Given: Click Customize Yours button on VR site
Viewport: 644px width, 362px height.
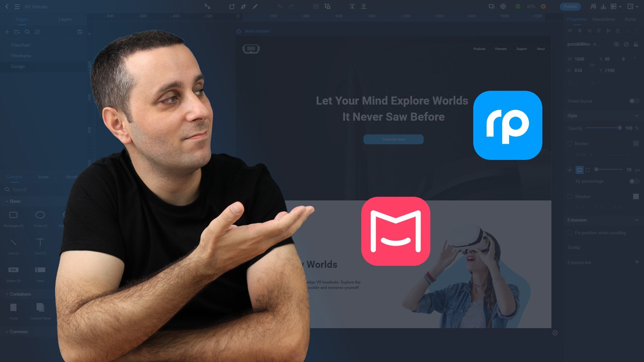Looking at the screenshot, I should pos(393,139).
